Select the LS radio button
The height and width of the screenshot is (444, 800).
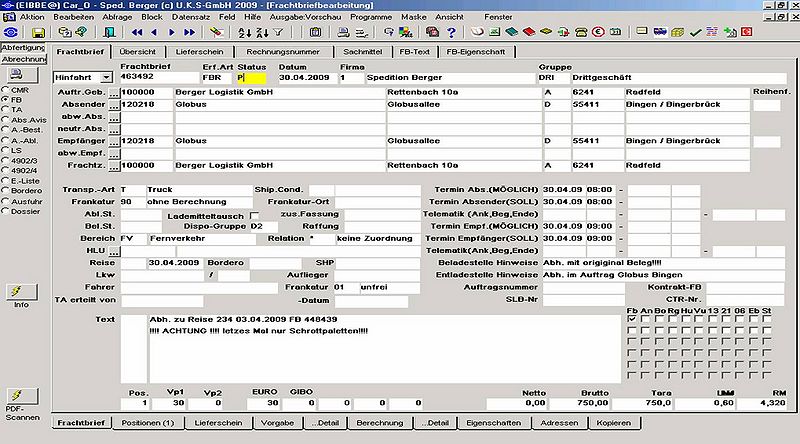pyautogui.click(x=6, y=150)
